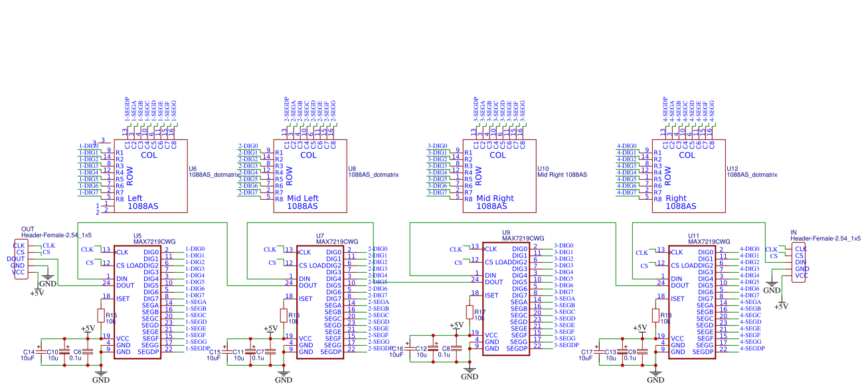Click the 4-DIG0 net label on U11
The width and height of the screenshot is (868, 391).
(750, 249)
